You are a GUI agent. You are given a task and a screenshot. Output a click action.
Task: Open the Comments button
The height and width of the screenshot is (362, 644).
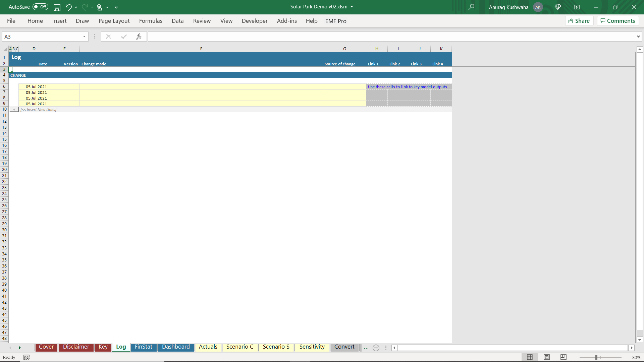tap(618, 21)
